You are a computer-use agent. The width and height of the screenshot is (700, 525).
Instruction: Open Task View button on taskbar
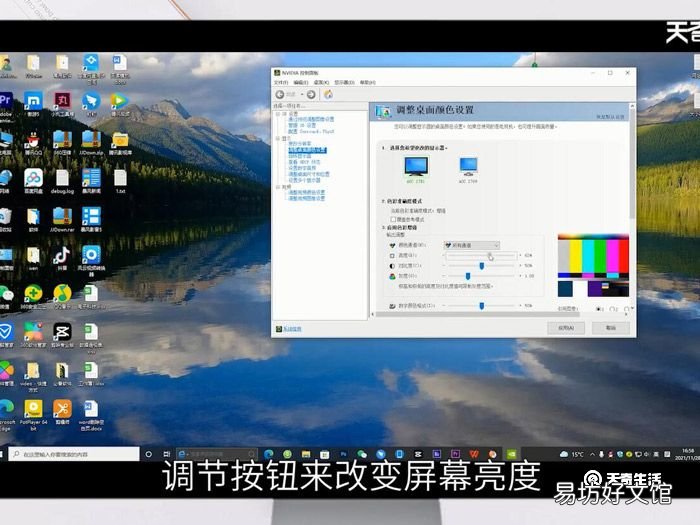coord(167,454)
